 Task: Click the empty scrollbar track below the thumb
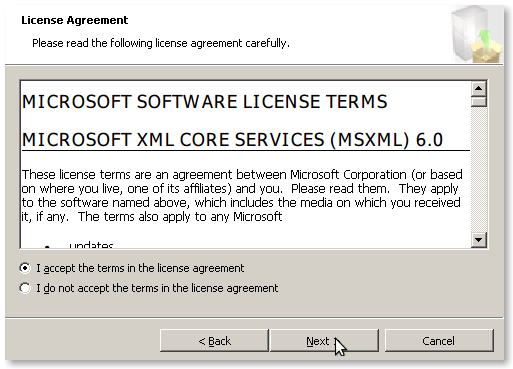[479, 170]
